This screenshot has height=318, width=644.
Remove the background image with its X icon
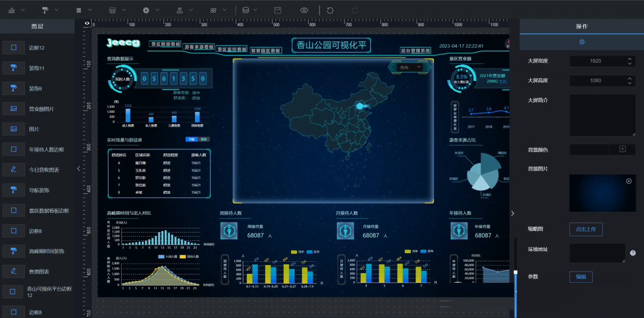(628, 181)
